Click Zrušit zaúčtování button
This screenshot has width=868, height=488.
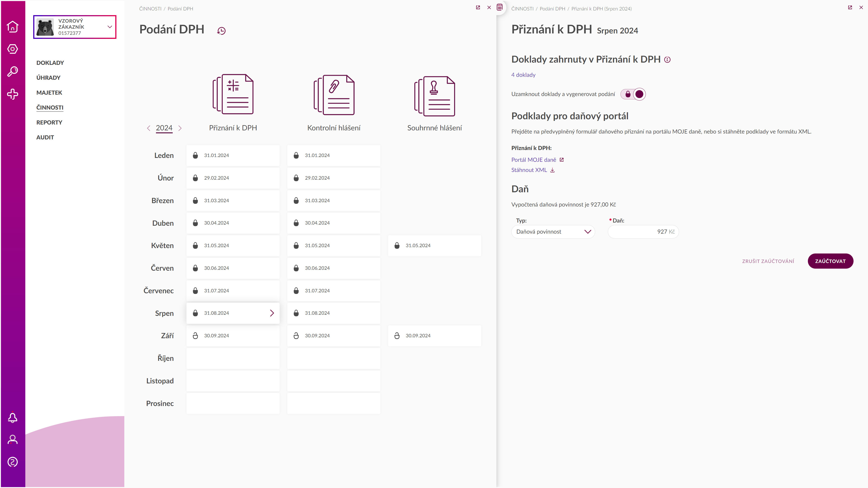tap(768, 261)
